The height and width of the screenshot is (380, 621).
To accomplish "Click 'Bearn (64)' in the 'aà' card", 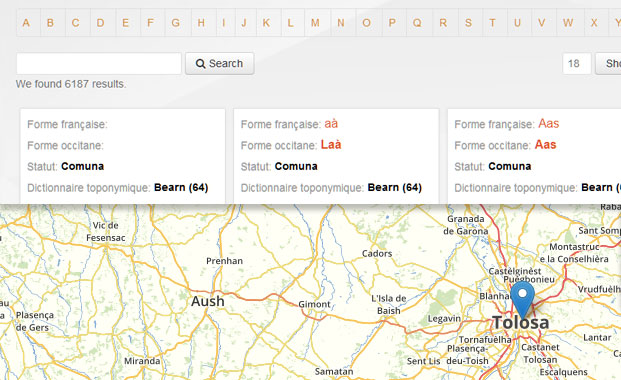I will tap(394, 187).
